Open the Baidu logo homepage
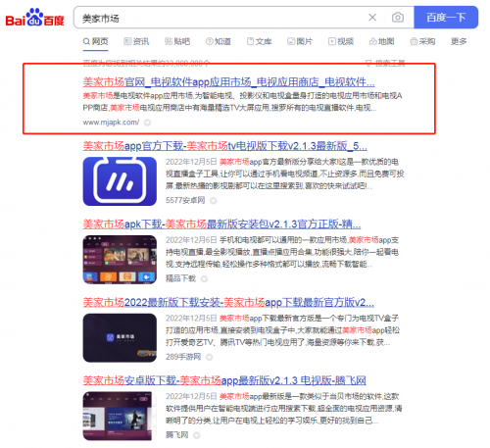This screenshot has width=490, height=448. pos(34,18)
